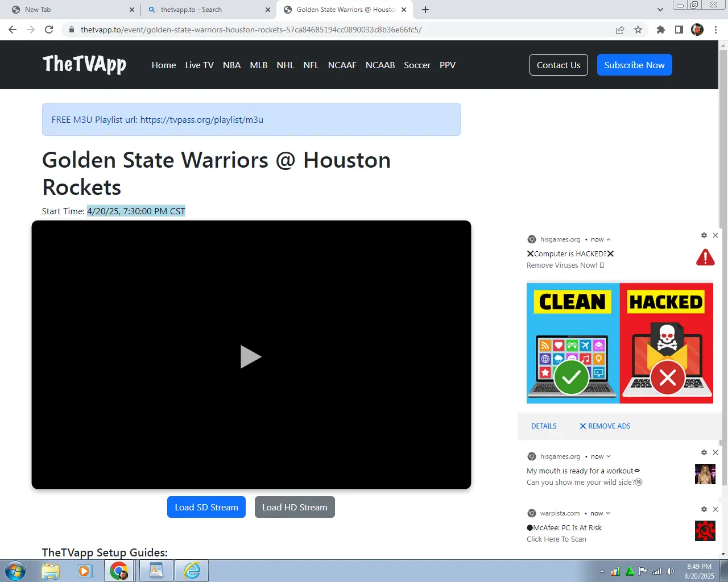
Task: Open settings gear on workout notification
Action: 704,452
